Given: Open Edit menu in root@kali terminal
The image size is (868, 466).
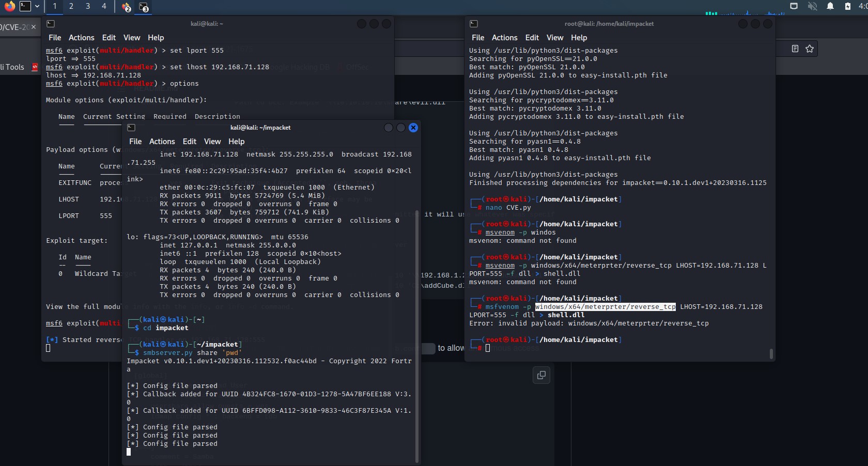Looking at the screenshot, I should (532, 38).
